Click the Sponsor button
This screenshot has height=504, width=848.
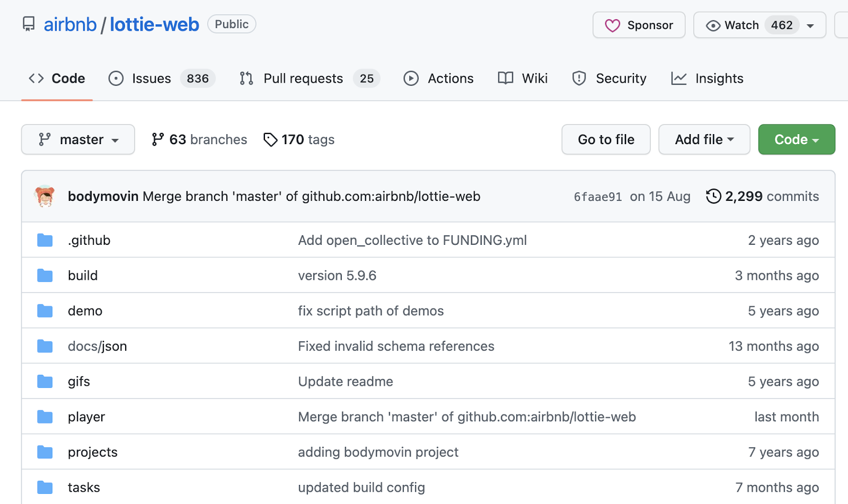639,25
